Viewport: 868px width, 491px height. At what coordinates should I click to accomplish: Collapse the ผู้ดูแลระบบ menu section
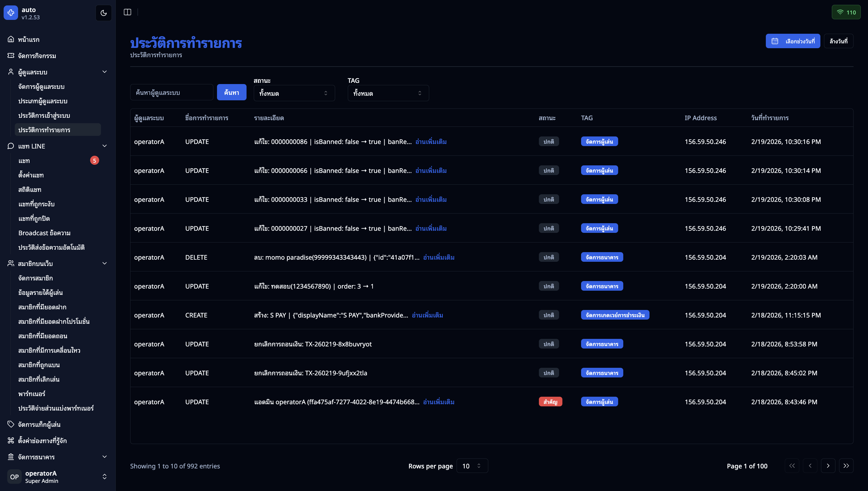[104, 72]
